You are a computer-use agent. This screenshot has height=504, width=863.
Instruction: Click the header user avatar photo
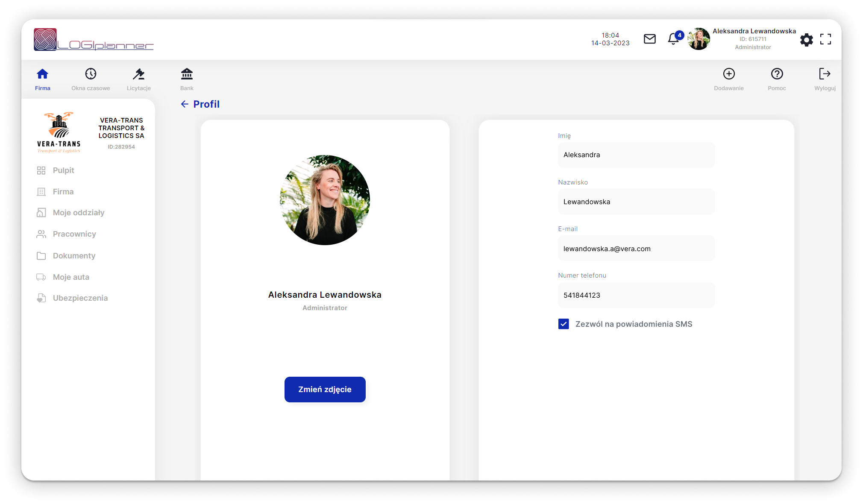699,39
